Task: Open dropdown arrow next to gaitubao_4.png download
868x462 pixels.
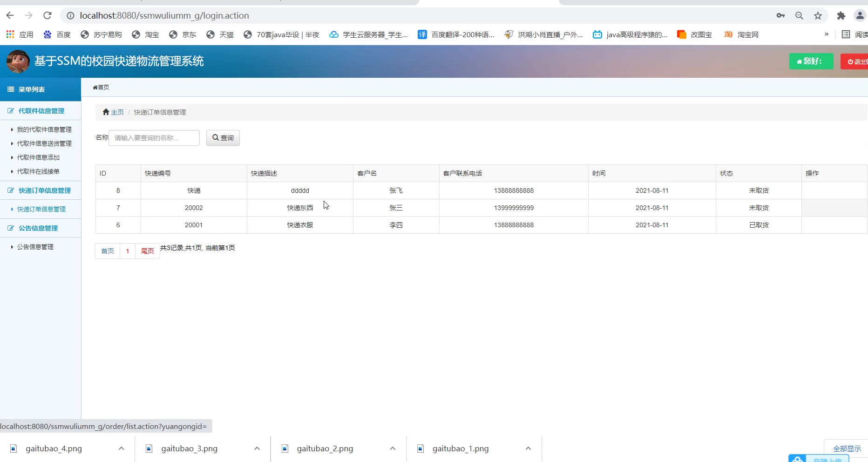Action: point(121,448)
